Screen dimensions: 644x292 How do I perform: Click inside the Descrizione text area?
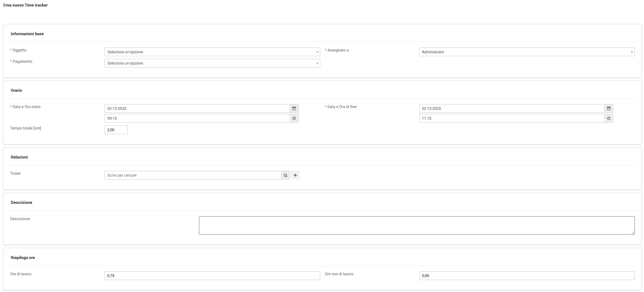[416, 225]
